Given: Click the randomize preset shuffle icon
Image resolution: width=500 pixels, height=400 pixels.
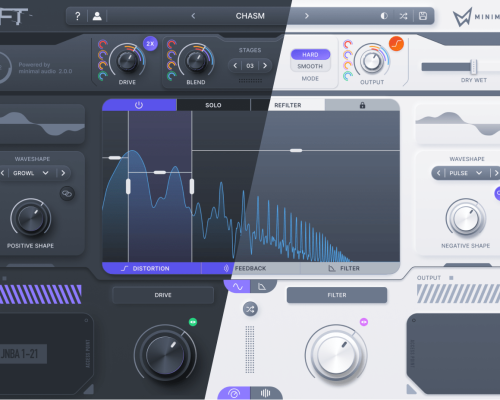Looking at the screenshot, I should (x=403, y=16).
